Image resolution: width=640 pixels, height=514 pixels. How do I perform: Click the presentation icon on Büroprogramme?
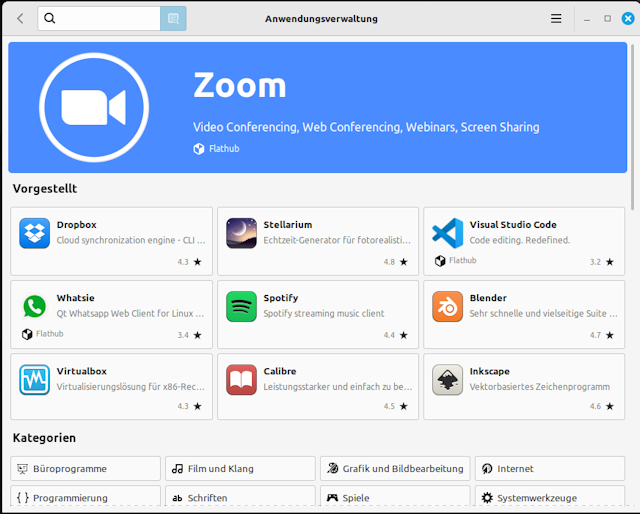coord(22,469)
